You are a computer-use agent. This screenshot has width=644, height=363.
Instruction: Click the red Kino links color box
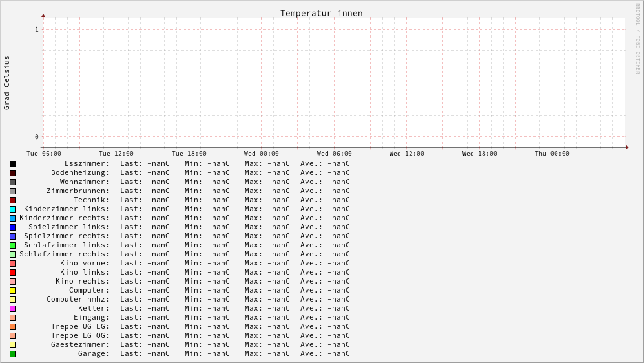click(x=12, y=273)
